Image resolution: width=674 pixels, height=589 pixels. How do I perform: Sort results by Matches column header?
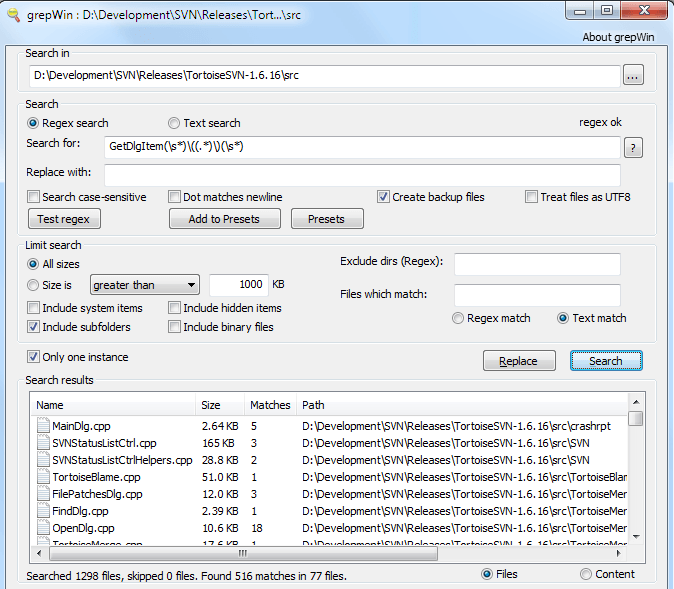270,405
